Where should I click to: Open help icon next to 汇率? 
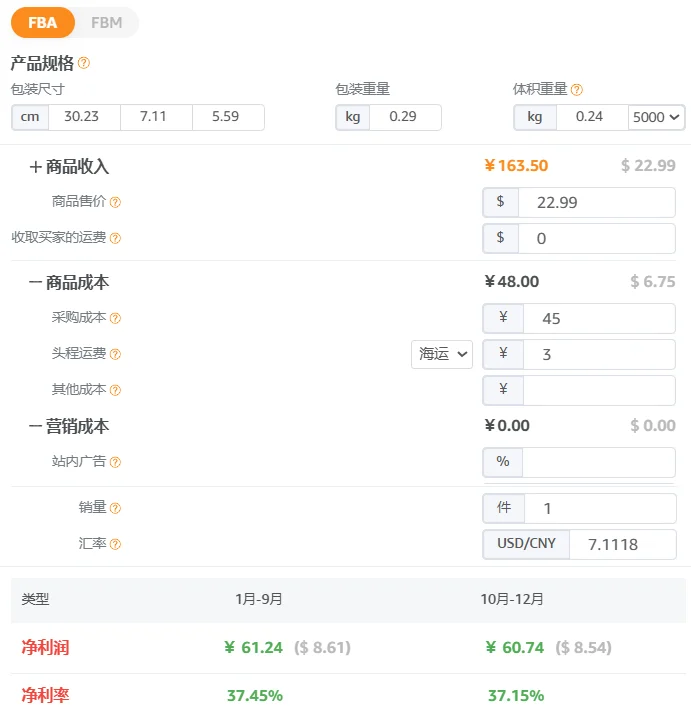coord(115,544)
